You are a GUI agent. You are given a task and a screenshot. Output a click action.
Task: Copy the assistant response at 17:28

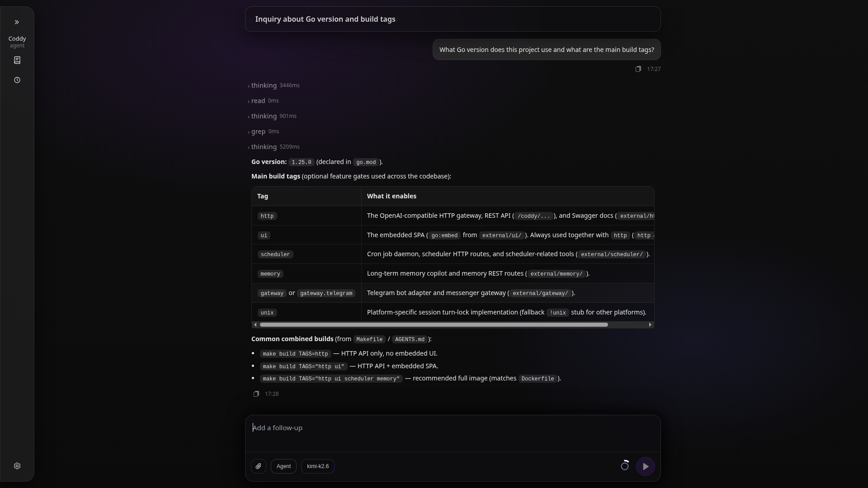pyautogui.click(x=256, y=394)
